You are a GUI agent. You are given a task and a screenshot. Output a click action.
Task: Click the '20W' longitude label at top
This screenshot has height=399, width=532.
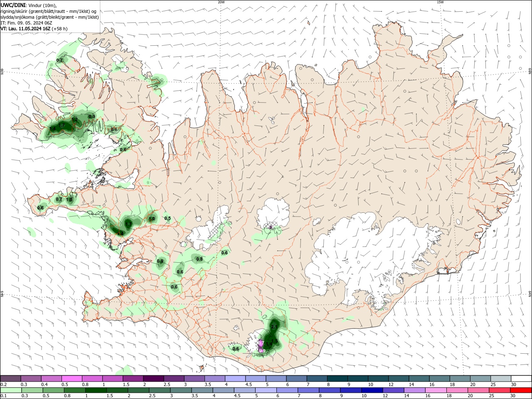(221, 2)
